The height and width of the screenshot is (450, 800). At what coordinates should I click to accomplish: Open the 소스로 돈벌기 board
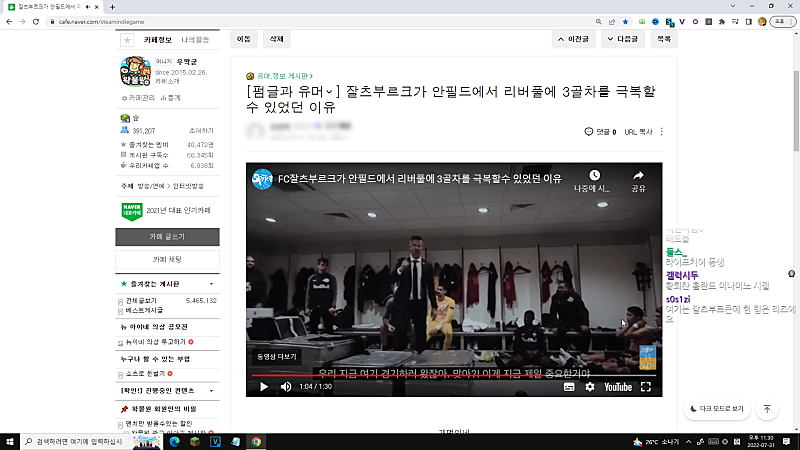tap(145, 373)
